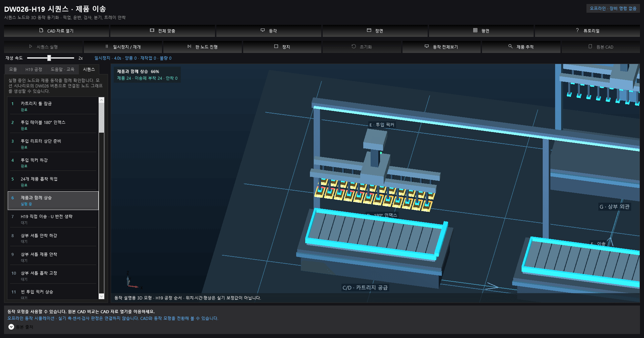Select step 9 상부 셔틀 제품 안착
The image size is (644, 338).
click(x=53, y=257)
